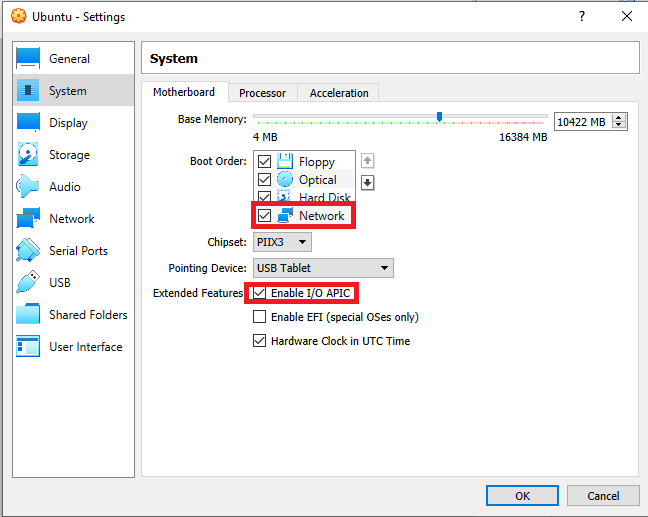648x517 pixels.
Task: Toggle Hardware Clock in UTC Time
Action: click(259, 341)
